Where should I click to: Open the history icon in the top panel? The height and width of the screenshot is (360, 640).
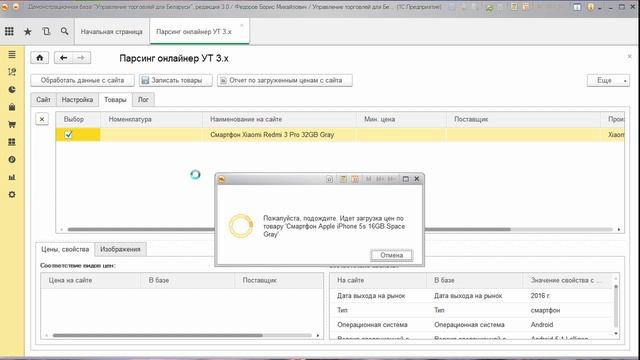point(46,31)
